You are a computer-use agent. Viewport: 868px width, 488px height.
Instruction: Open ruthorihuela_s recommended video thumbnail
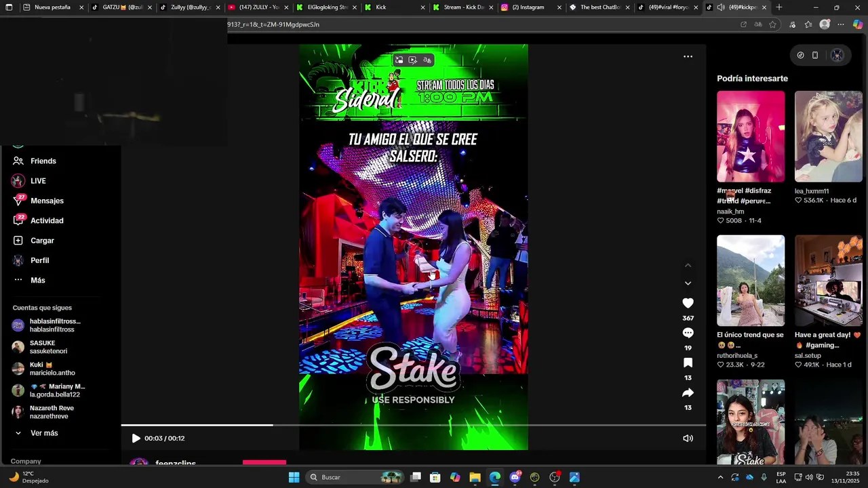click(x=751, y=281)
